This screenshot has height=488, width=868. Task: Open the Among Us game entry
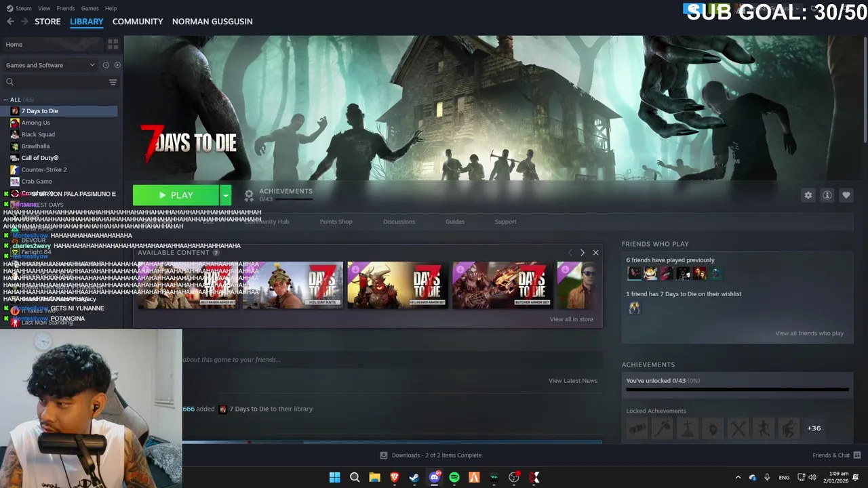(x=35, y=123)
